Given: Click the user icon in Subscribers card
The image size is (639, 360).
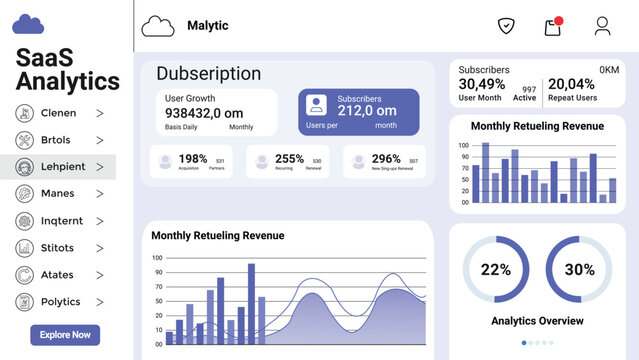Looking at the screenshot, I should click(x=316, y=105).
